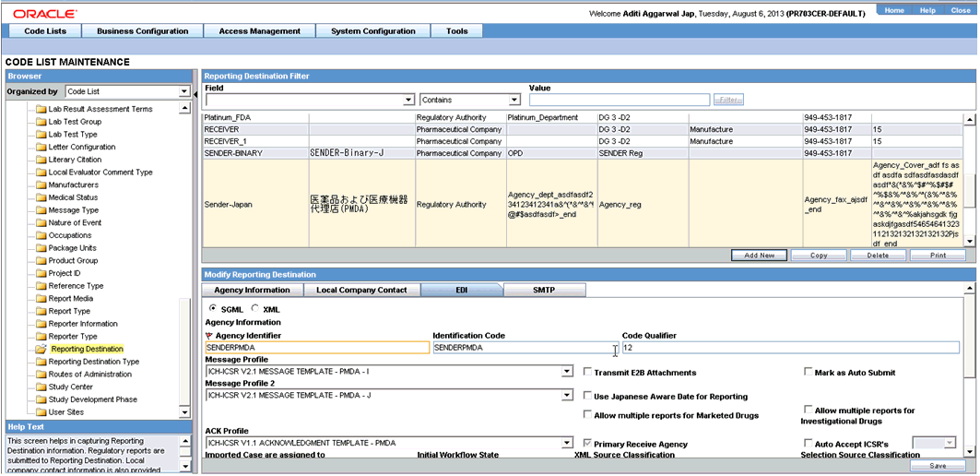Click the Add New button
The width and height of the screenshot is (980, 476).
coord(759,256)
